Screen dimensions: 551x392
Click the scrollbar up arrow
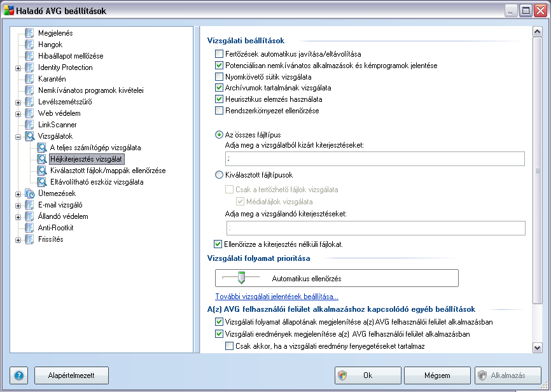pos(537,32)
